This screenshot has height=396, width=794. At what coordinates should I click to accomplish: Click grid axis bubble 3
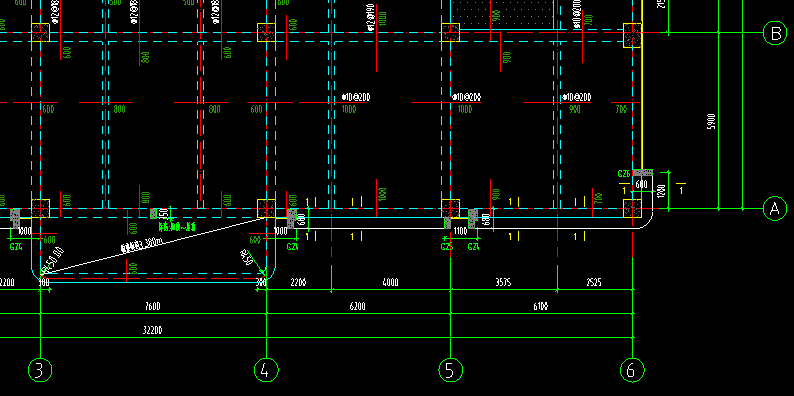click(x=40, y=371)
